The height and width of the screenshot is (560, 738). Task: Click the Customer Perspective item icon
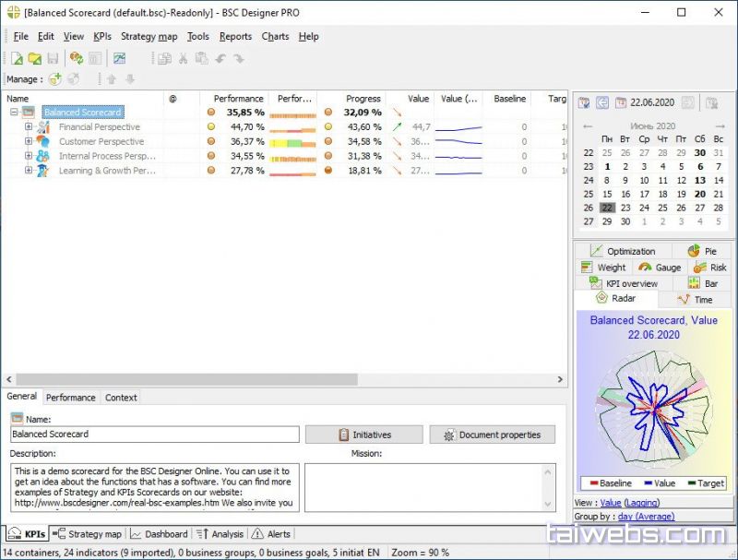pyautogui.click(x=43, y=142)
